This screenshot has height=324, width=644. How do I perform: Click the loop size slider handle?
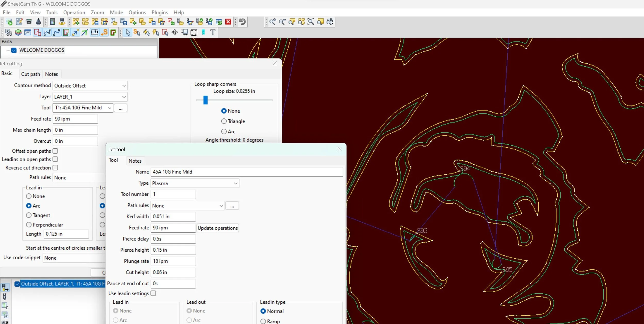pos(205,100)
